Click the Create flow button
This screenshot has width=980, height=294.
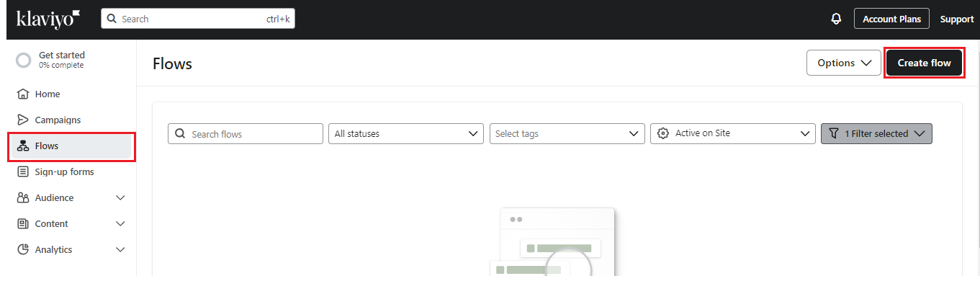(x=924, y=63)
